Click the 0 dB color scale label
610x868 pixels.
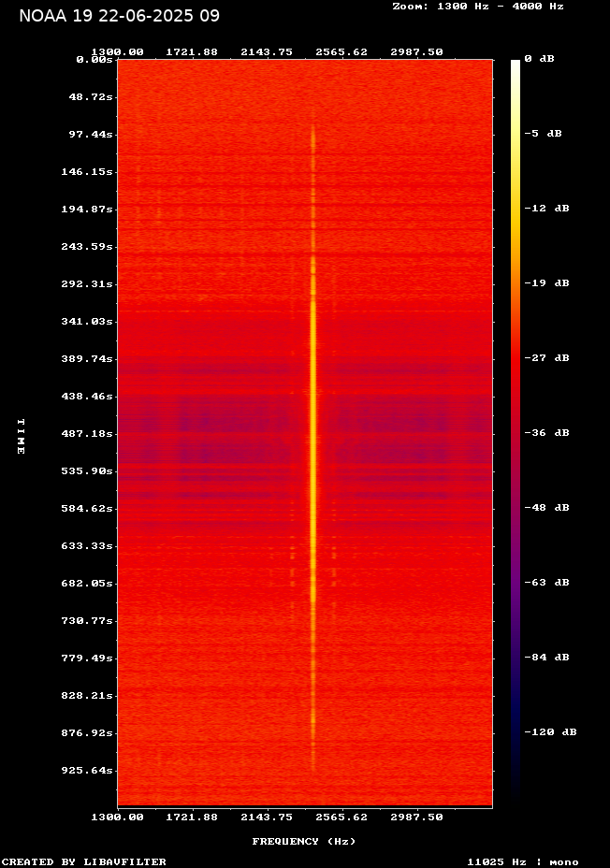(539, 59)
